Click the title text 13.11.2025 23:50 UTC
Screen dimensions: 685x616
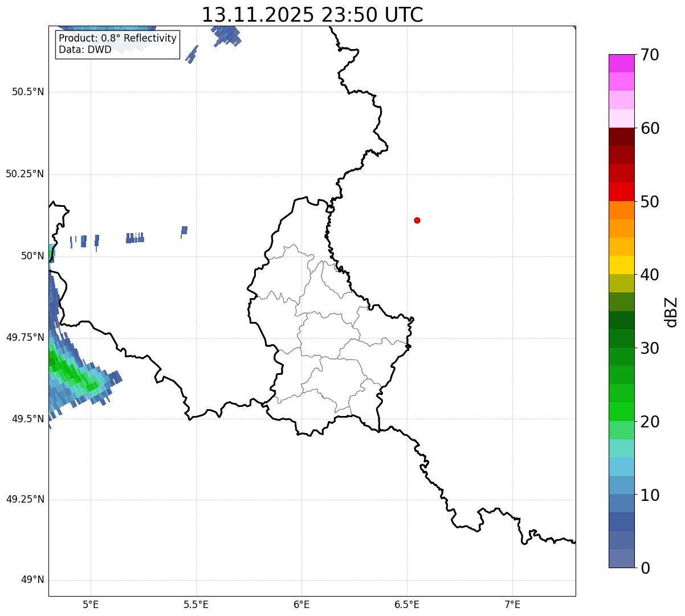(312, 14)
